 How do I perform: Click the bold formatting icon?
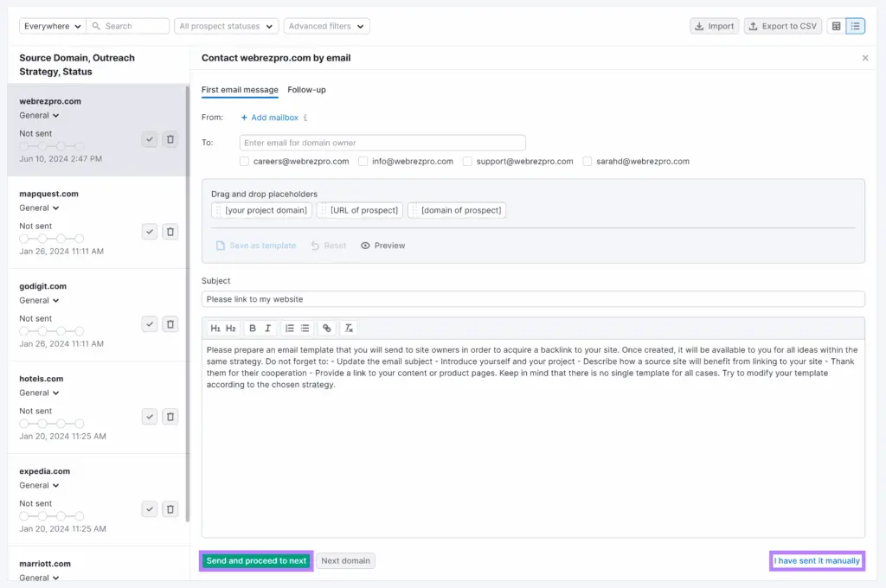click(253, 329)
